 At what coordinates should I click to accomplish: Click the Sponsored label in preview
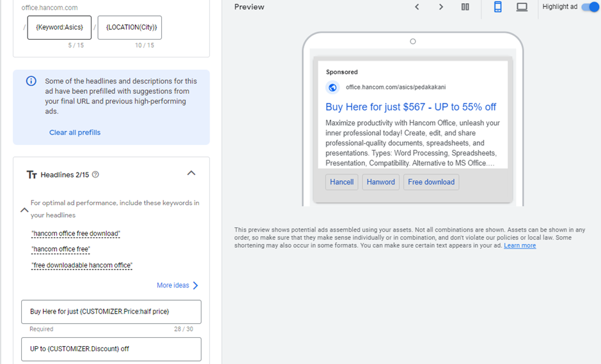tap(341, 72)
